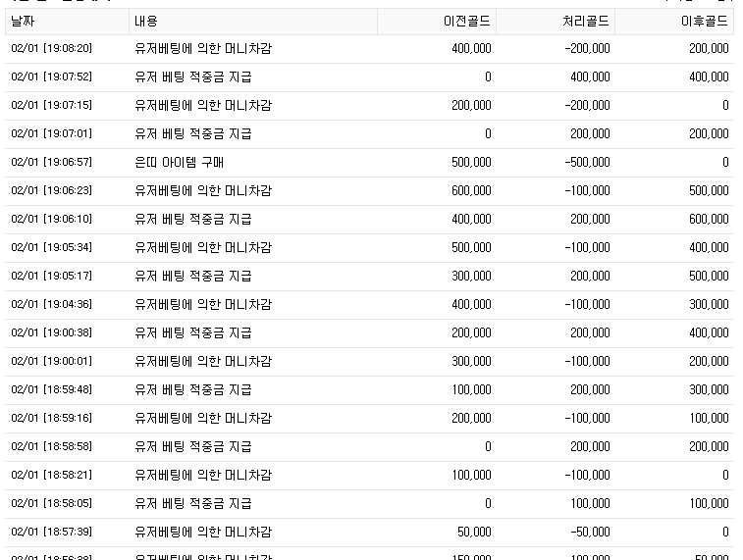Click the 이후골드 column header
The image size is (743, 560).
674,22
